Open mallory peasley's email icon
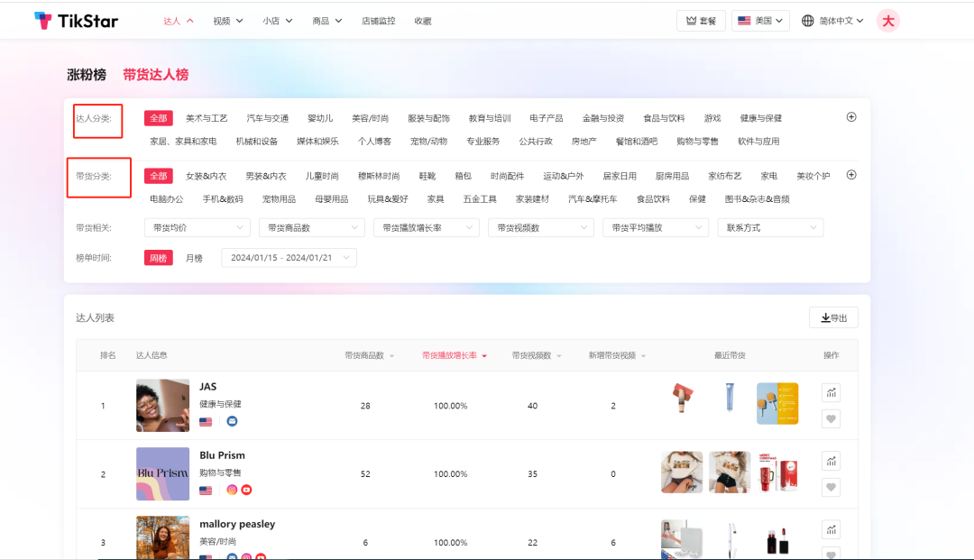Image resolution: width=974 pixels, height=560 pixels. 233,557
